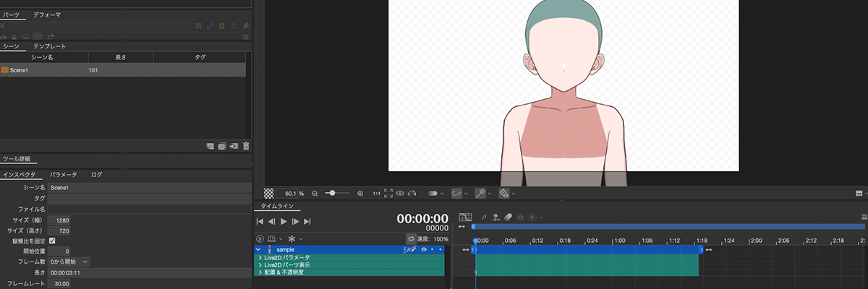Expand the Live2D パラメータ track
Screen dimensions: 868x289
click(260, 257)
